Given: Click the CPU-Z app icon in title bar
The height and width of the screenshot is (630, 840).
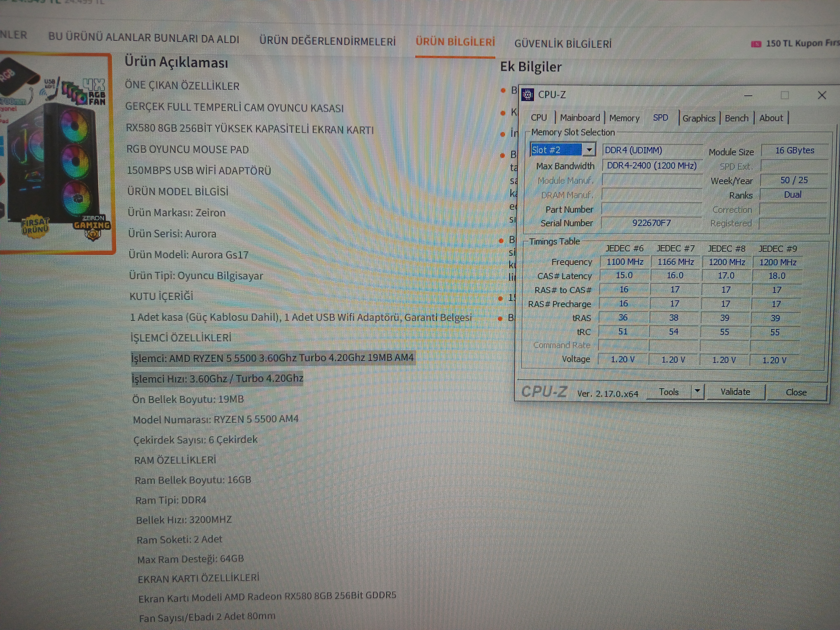Looking at the screenshot, I should tap(527, 94).
